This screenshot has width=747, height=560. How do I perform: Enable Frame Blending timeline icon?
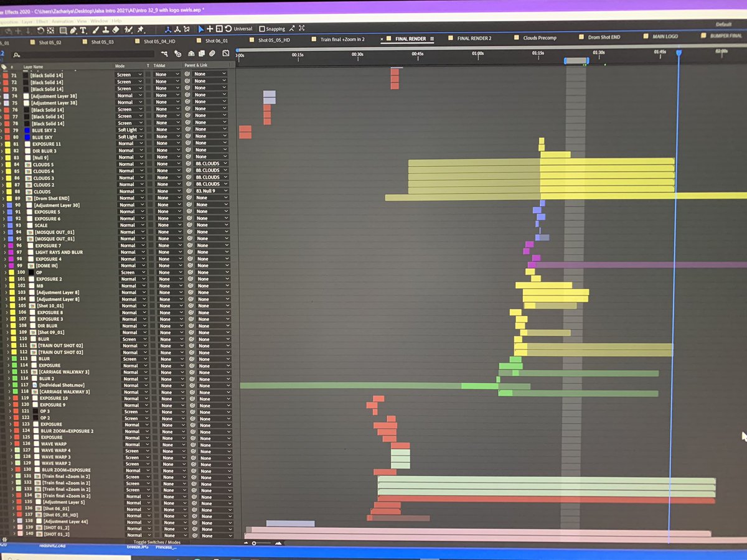point(201,54)
